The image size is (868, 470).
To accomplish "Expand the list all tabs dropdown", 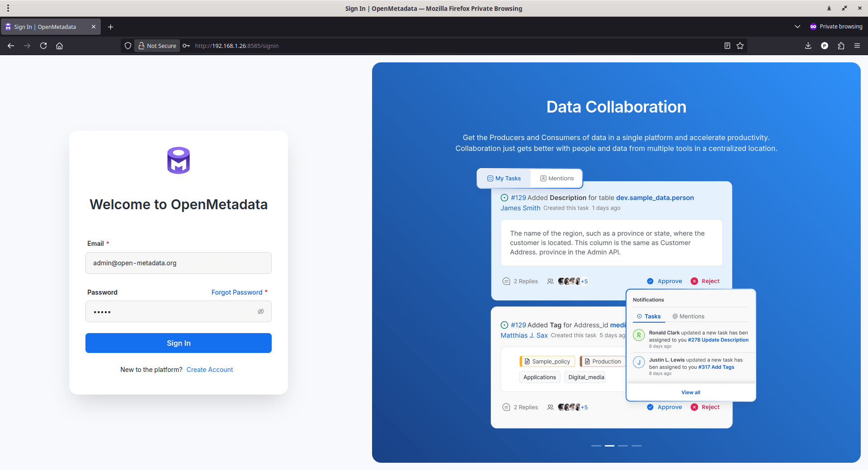I will (x=797, y=27).
